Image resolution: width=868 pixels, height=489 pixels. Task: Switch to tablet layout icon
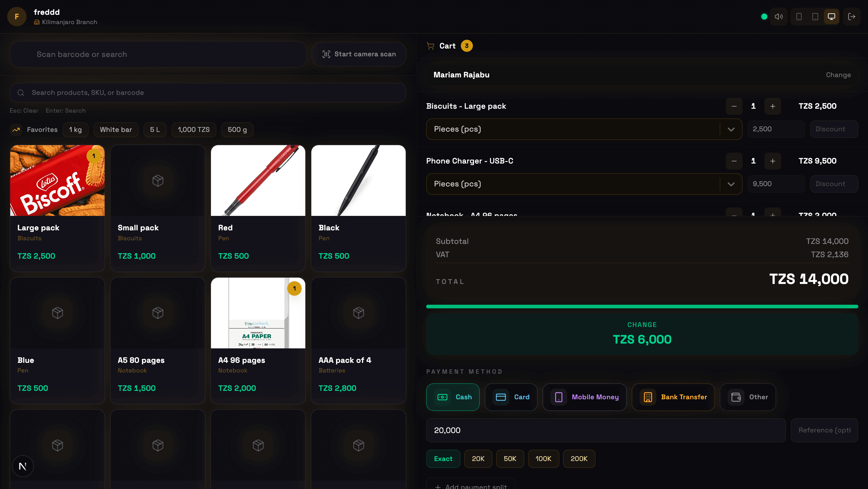[x=815, y=17]
